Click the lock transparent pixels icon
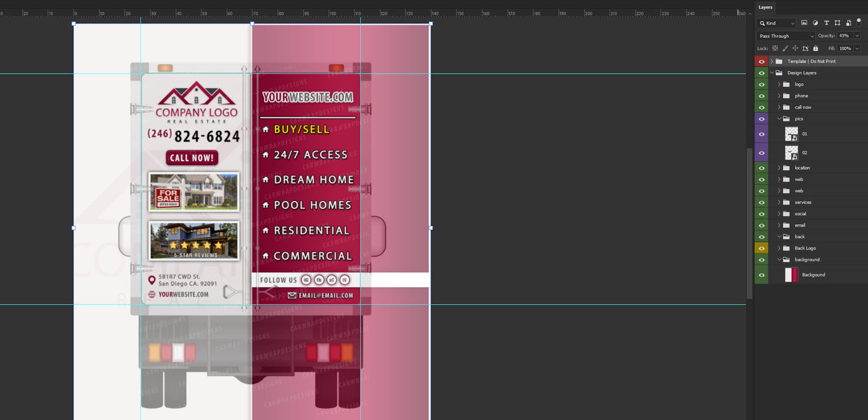The width and height of the screenshot is (868, 420). point(775,48)
